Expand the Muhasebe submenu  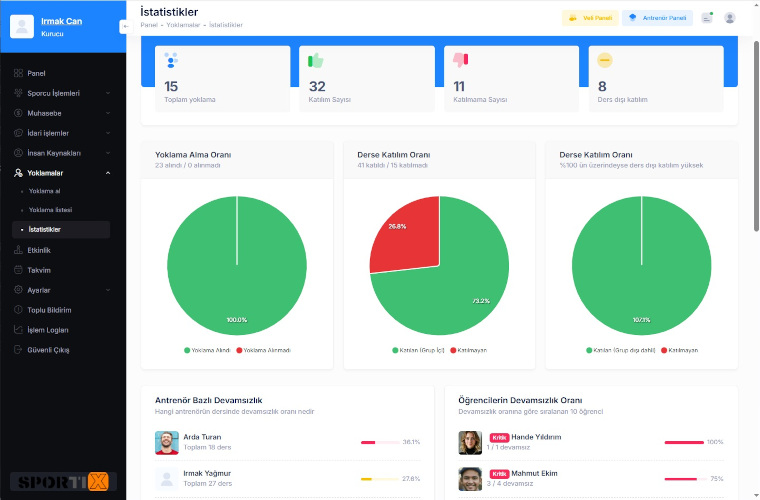click(61, 113)
